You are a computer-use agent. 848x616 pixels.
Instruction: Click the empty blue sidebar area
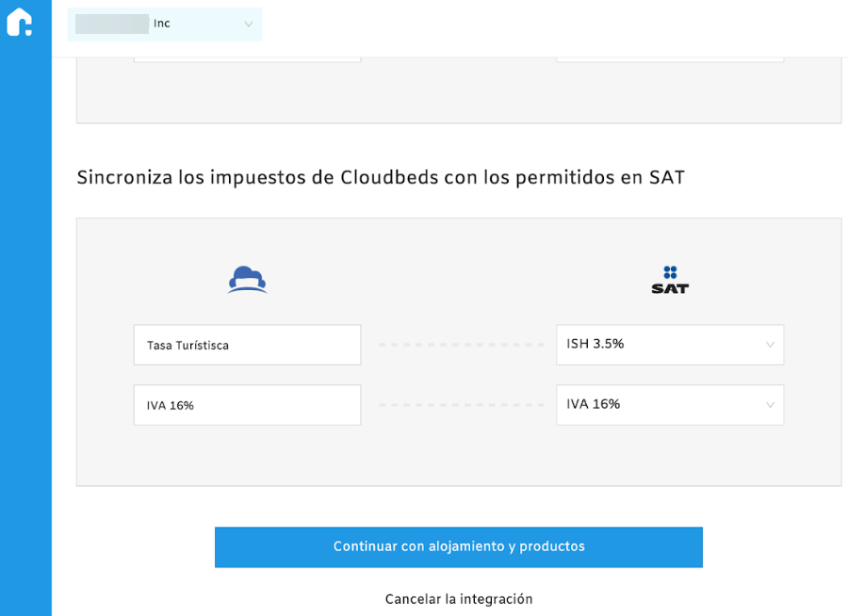point(25,330)
